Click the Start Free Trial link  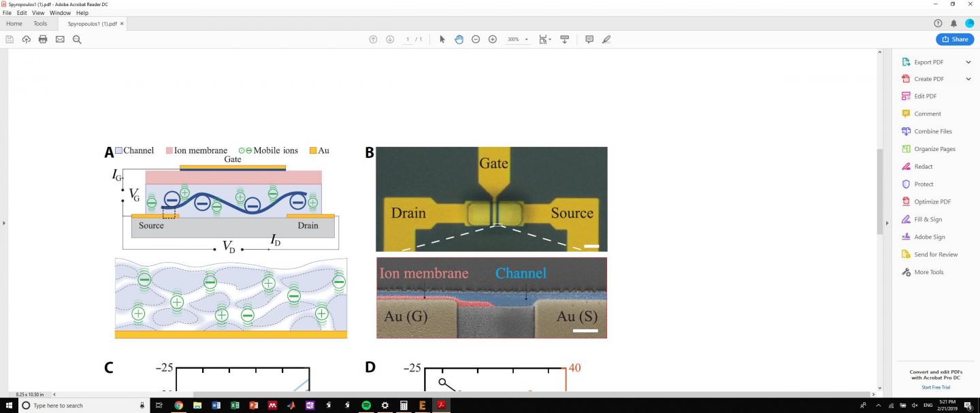[x=936, y=386]
